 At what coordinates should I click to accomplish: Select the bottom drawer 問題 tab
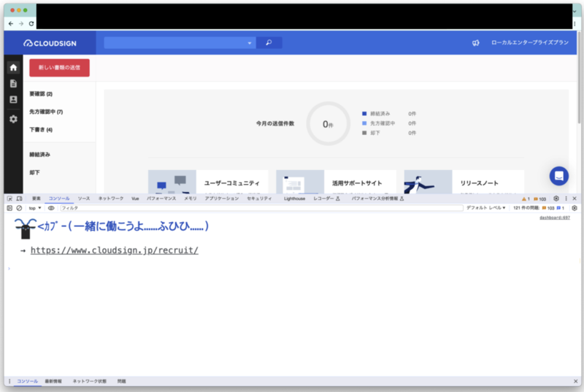(x=121, y=381)
